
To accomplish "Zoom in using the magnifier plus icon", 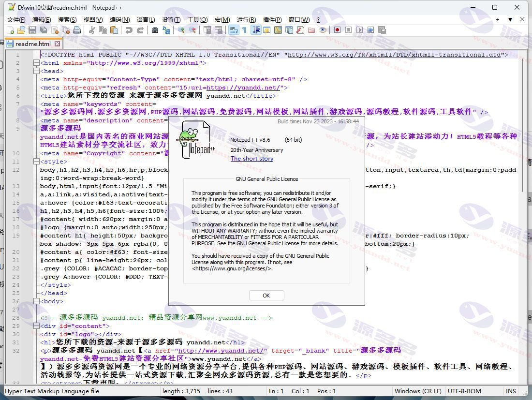I will pos(181,30).
